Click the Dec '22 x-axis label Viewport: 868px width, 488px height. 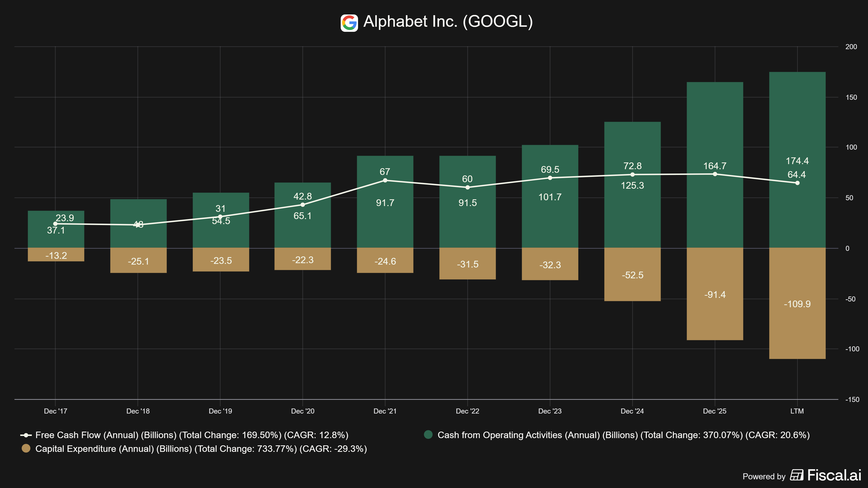coord(467,411)
